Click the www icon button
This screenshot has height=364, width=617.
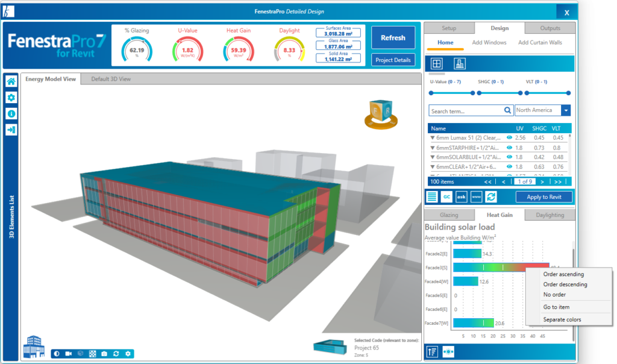coord(476,196)
